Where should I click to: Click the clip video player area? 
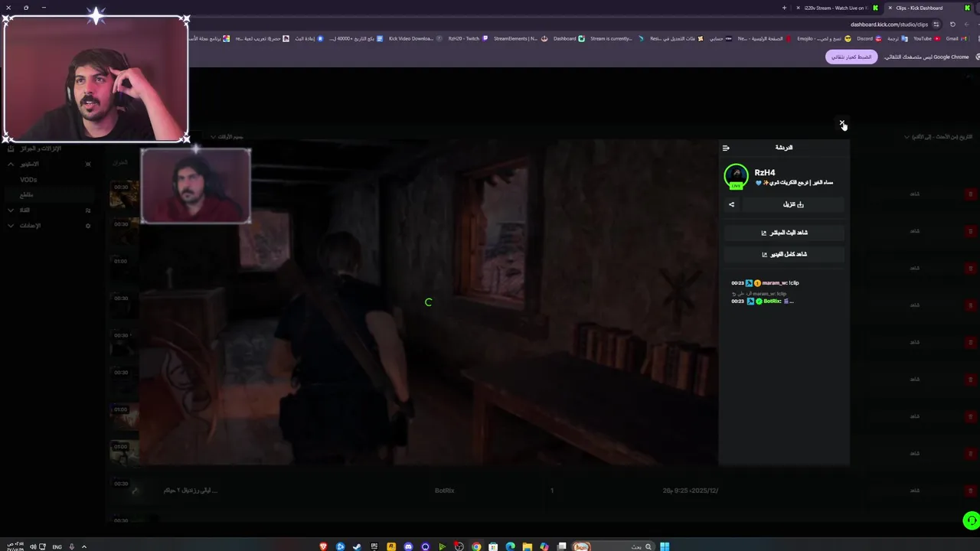tap(428, 302)
